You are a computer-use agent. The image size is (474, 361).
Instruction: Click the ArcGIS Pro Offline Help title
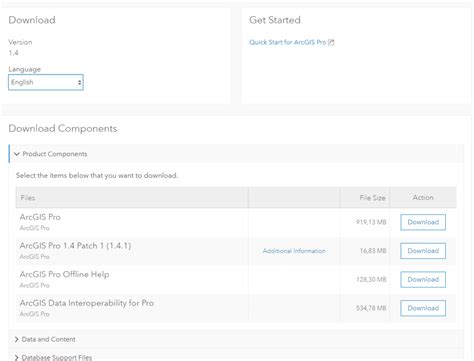[x=64, y=274]
